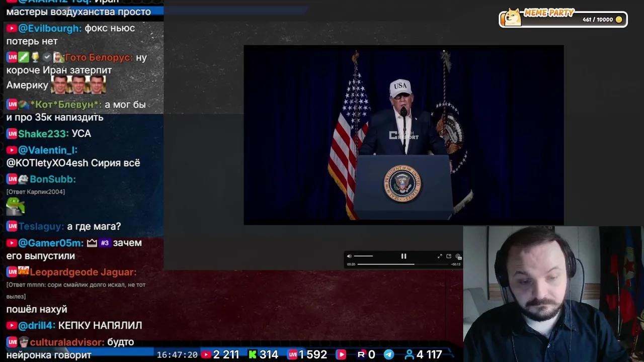This screenshot has width=644, height=362.
Task: Click the 4 117 total viewer count
Action: click(x=429, y=354)
